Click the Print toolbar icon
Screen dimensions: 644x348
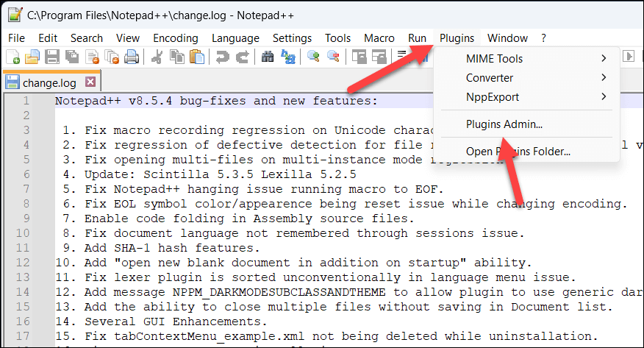coord(132,57)
